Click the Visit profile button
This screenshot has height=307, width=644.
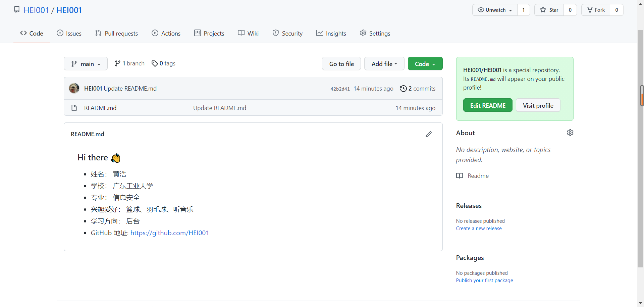(x=538, y=105)
